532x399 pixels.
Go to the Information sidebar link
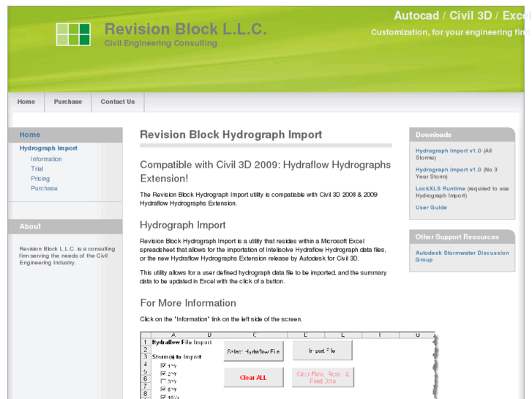(47, 160)
